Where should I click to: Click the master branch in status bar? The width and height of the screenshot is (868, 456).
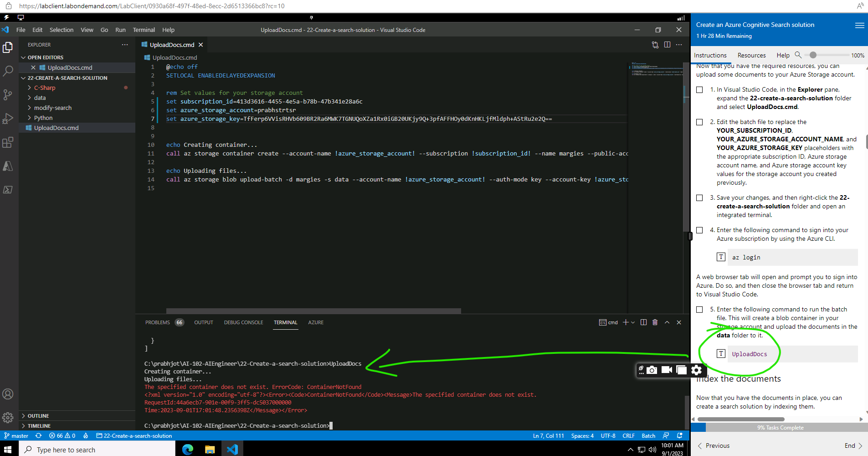pos(16,436)
